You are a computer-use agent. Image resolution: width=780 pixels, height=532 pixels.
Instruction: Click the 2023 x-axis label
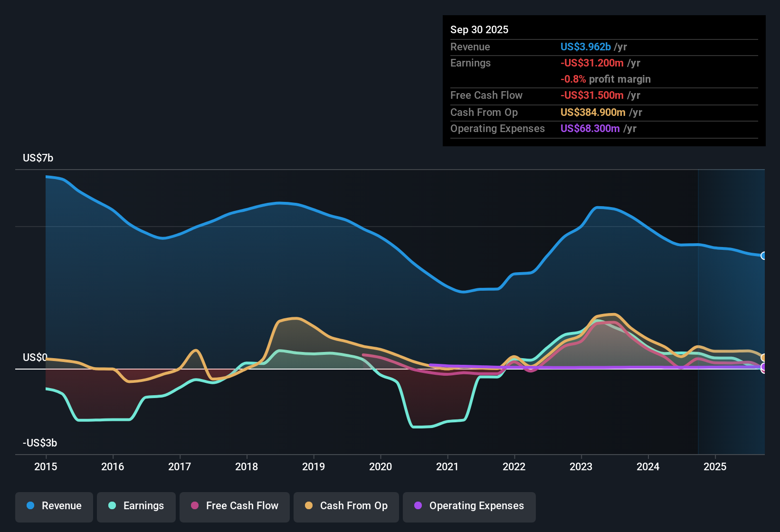(581, 466)
